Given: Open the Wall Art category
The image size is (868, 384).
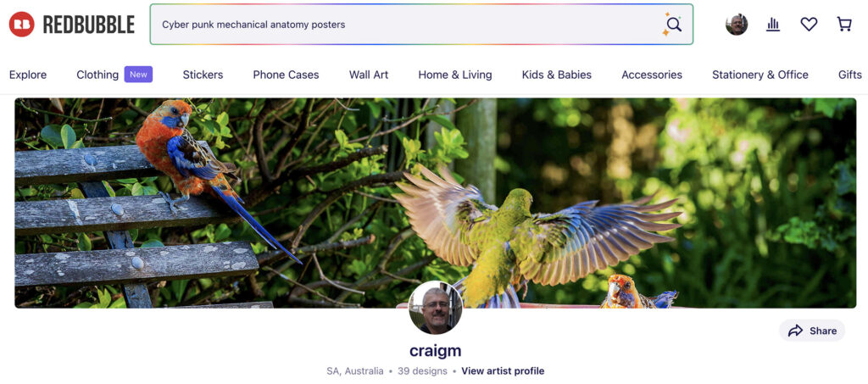Looking at the screenshot, I should pyautogui.click(x=369, y=75).
